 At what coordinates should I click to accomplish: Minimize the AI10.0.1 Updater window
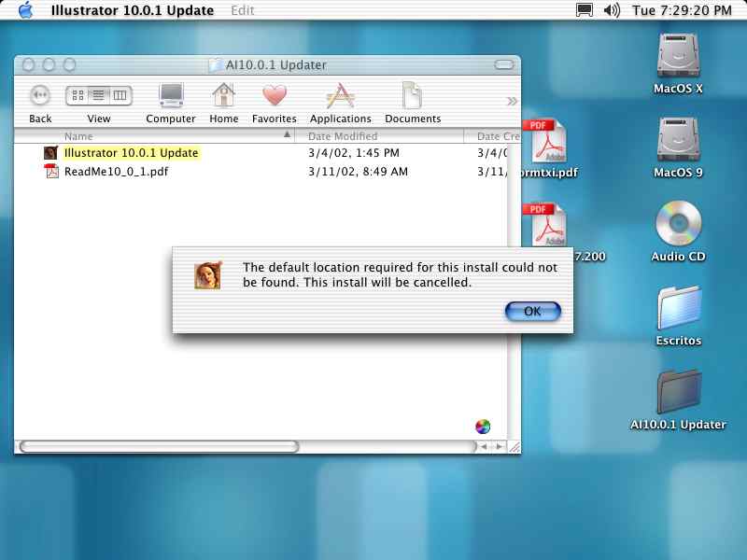[49, 64]
